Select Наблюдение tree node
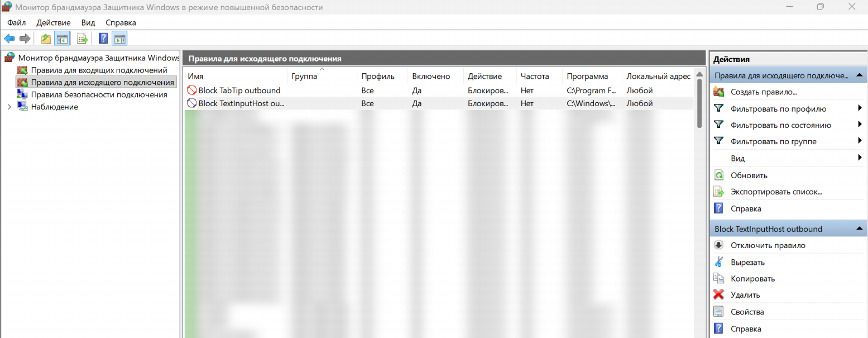The height and width of the screenshot is (338, 868). tap(54, 107)
